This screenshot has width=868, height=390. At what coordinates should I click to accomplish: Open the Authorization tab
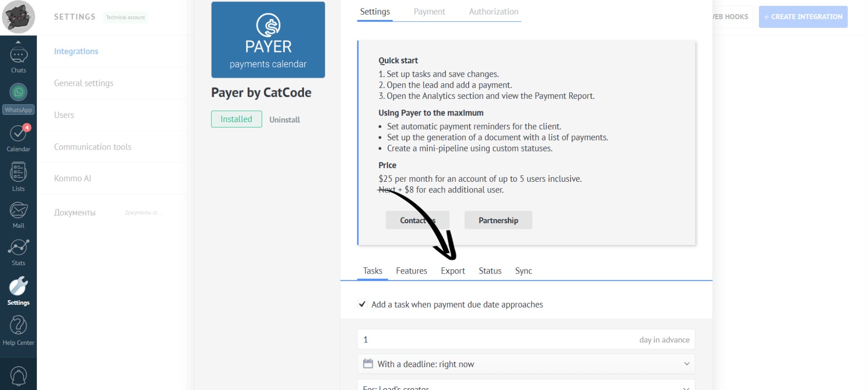point(493,12)
